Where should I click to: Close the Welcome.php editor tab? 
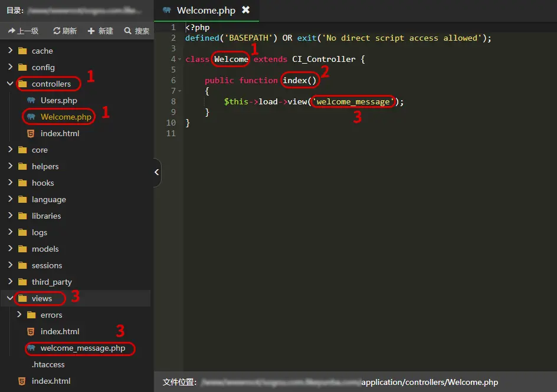click(246, 10)
